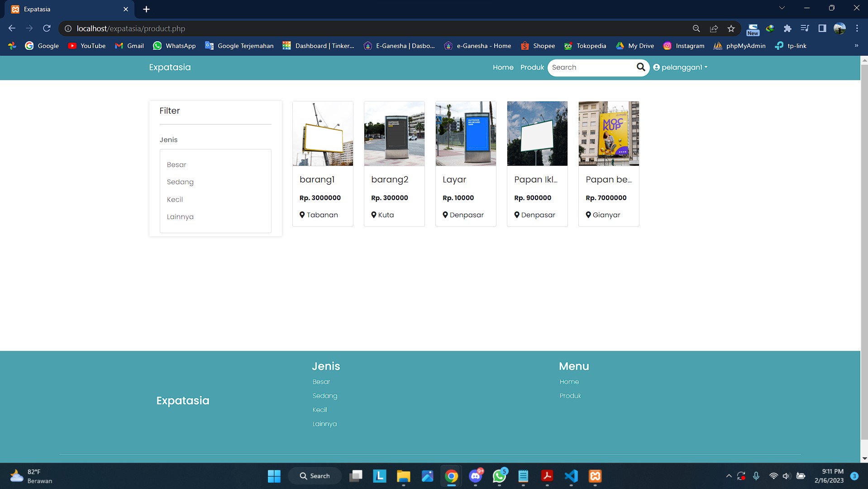Screen dimensions: 868x489
Task: Click the Search input field
Action: (x=591, y=67)
